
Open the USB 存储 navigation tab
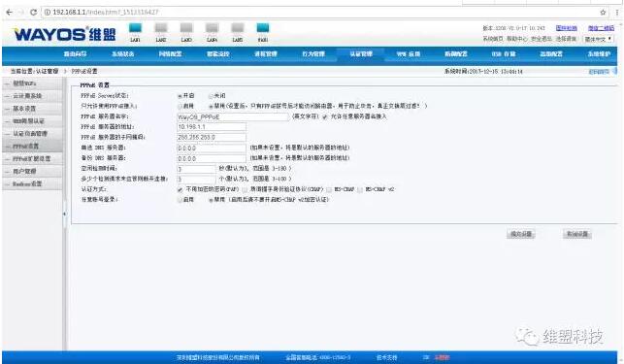[x=504, y=53]
